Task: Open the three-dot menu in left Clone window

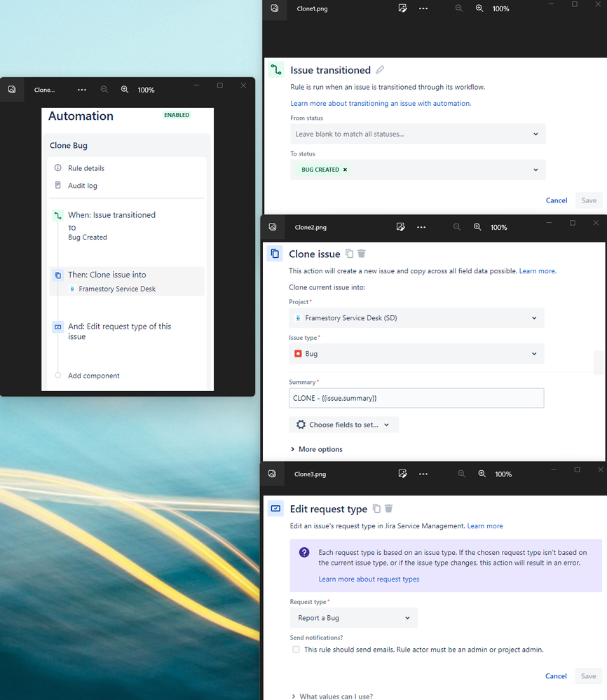Action: tap(82, 90)
